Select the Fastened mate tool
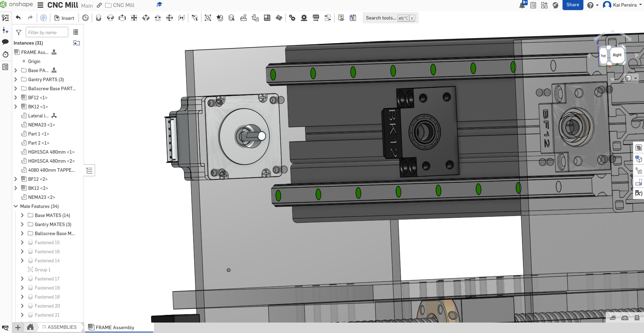The image size is (644, 333). click(x=99, y=18)
